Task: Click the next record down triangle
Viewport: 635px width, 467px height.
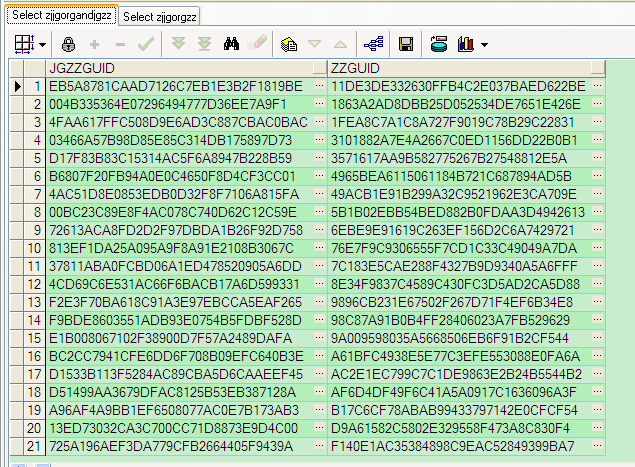Action: pos(315,43)
